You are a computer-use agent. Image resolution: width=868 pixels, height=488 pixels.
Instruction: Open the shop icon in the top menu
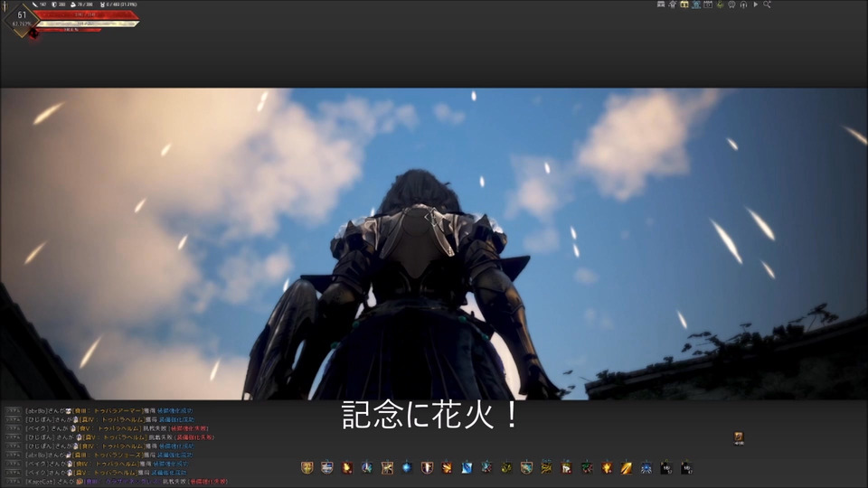(x=661, y=5)
